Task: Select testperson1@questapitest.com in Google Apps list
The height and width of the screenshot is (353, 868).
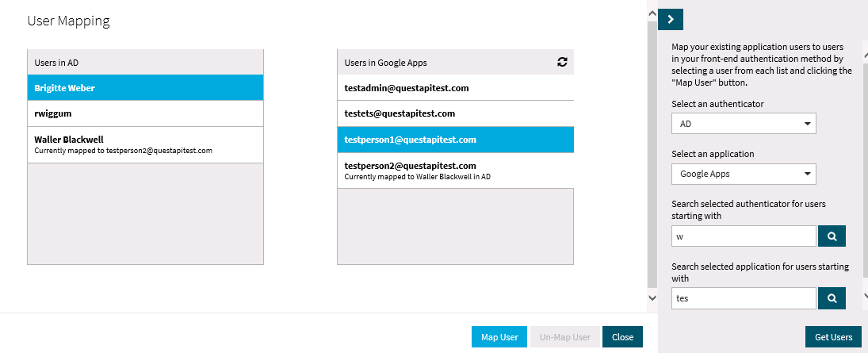Action: tap(456, 140)
